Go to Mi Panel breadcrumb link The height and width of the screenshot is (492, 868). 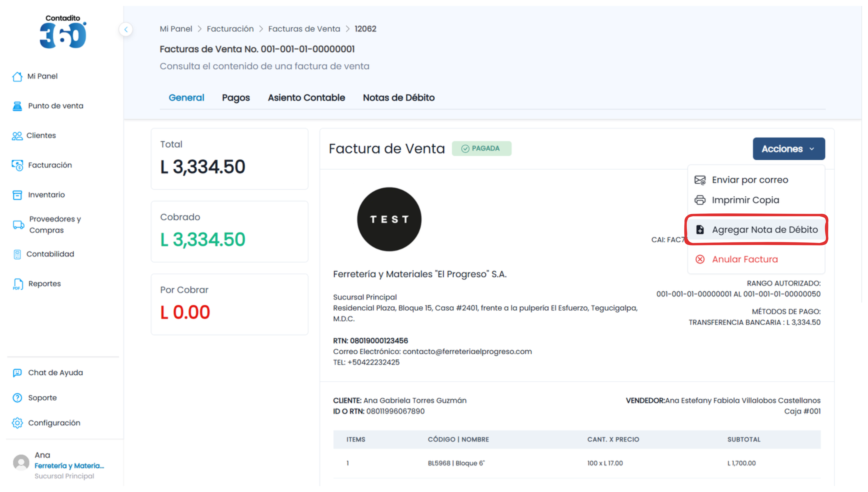point(176,29)
